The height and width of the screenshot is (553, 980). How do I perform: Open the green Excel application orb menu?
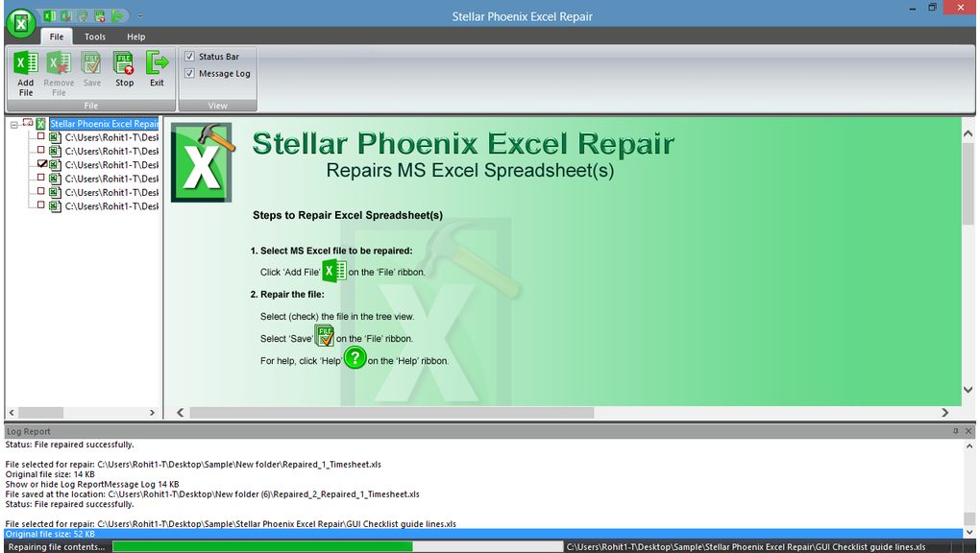[x=20, y=24]
